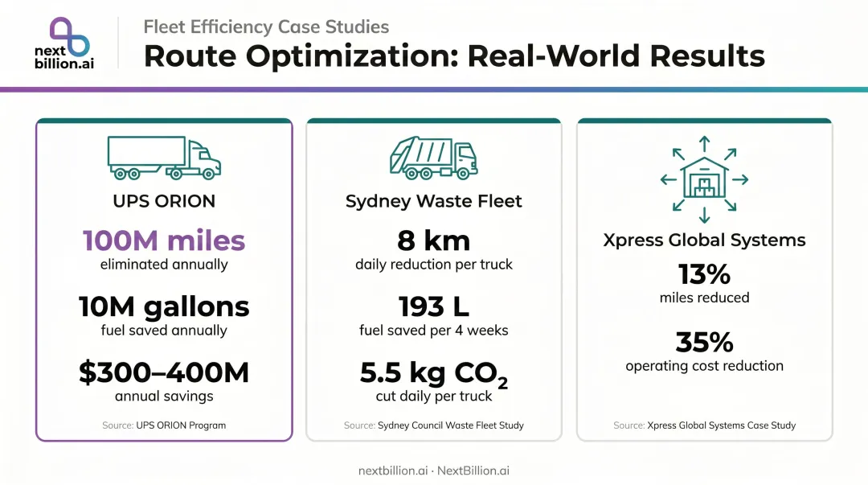Click 'cut daily per truck' caption

[x=433, y=397]
